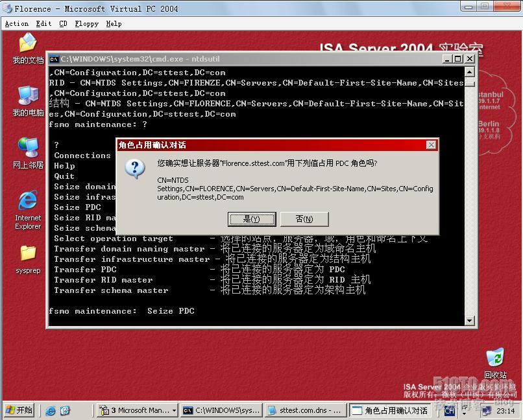Select the 我的电脑 desktop icon
Image resolution: width=523 pixels, height=420 pixels.
coord(28,101)
